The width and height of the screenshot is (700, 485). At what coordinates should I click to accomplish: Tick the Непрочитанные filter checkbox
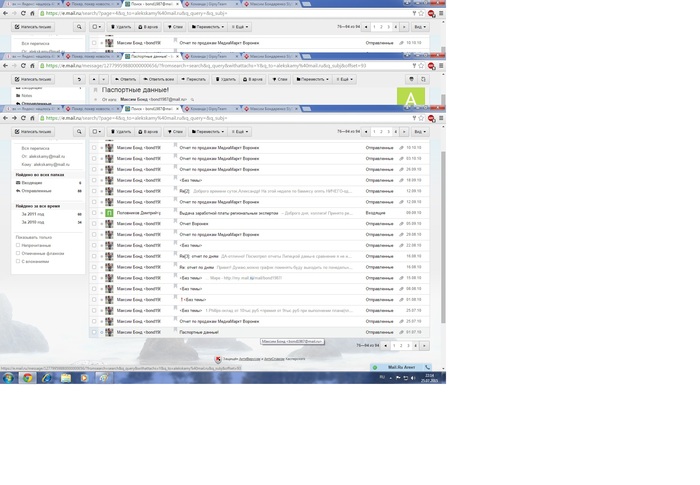(18, 245)
